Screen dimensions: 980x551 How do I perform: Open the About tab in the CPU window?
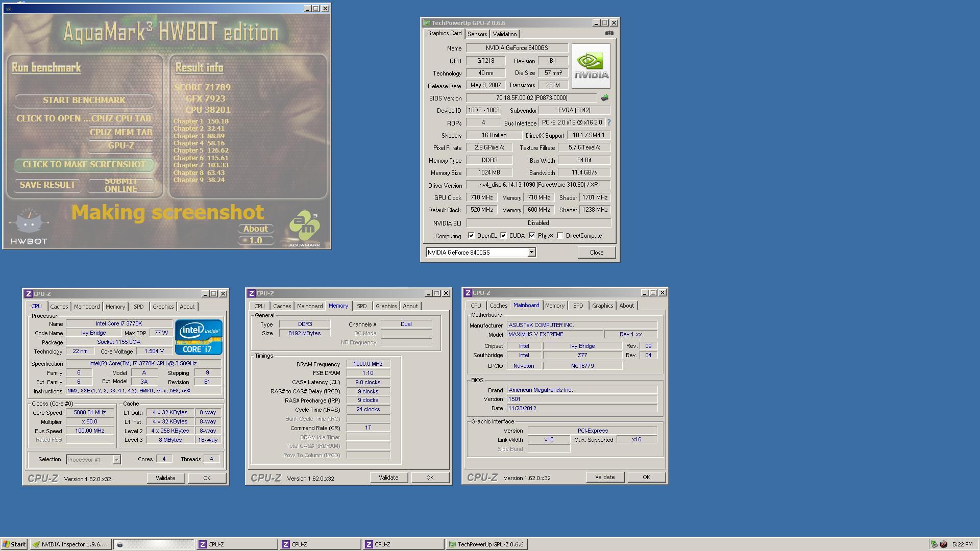pos(187,307)
